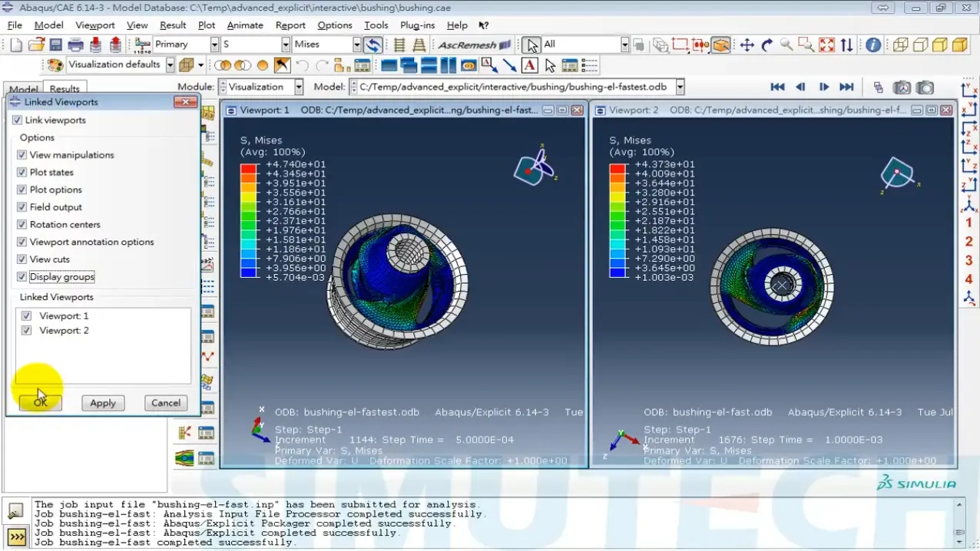Switch to wireframe render style
Image resolution: width=980 pixels, height=551 pixels.
pyautogui.click(x=900, y=45)
